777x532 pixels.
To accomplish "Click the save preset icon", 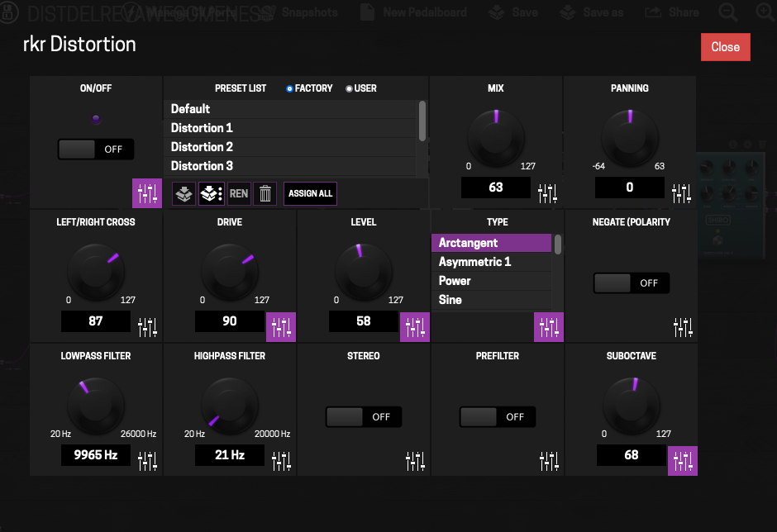I will [184, 194].
